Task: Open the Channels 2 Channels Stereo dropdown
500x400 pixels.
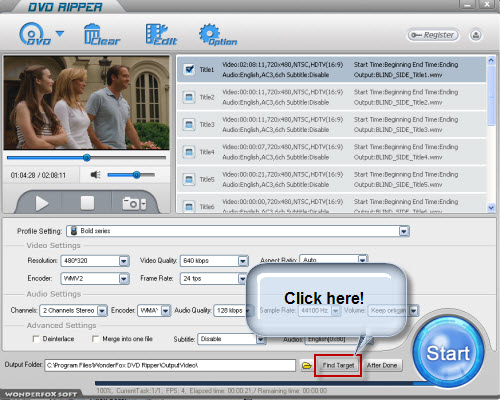Action: click(x=102, y=311)
